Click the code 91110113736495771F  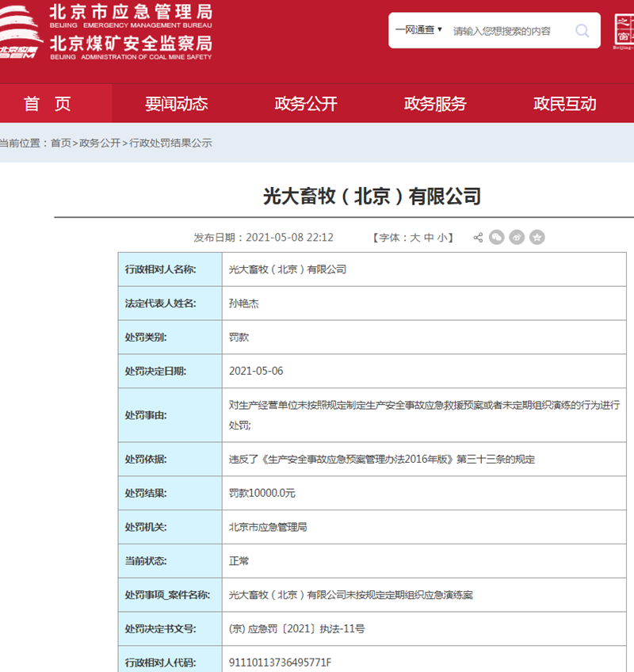280,662
